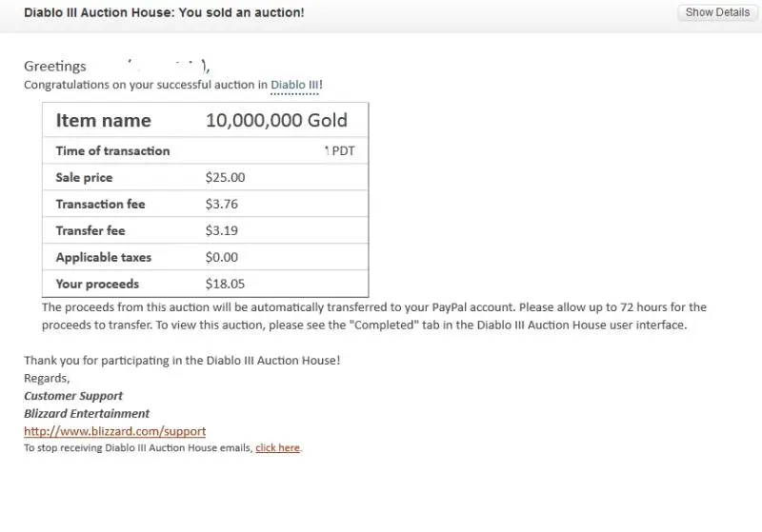The height and width of the screenshot is (532, 762).
Task: Select the $3.76 transaction fee amount
Action: coord(222,204)
